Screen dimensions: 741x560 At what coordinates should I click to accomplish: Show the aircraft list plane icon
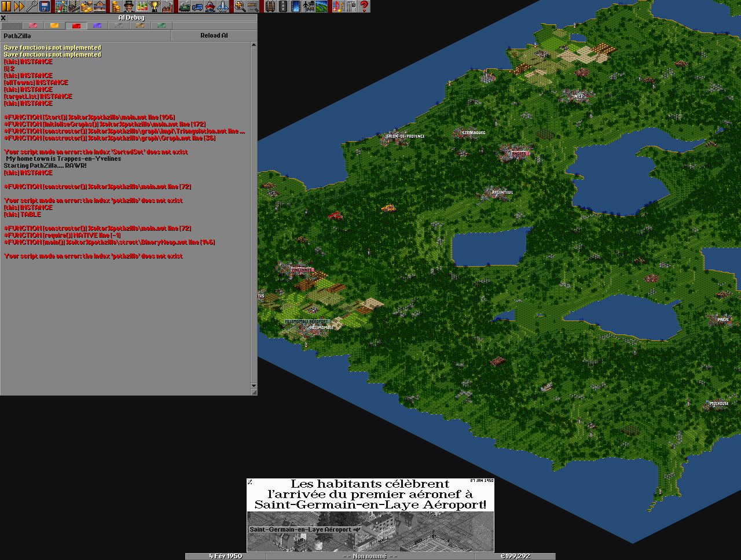(223, 6)
